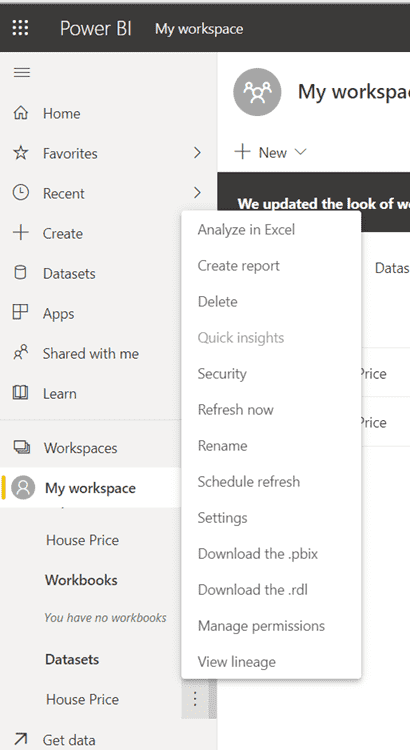Click the Datasets section heading under Workbooks
The width and height of the screenshot is (410, 750).
(72, 660)
